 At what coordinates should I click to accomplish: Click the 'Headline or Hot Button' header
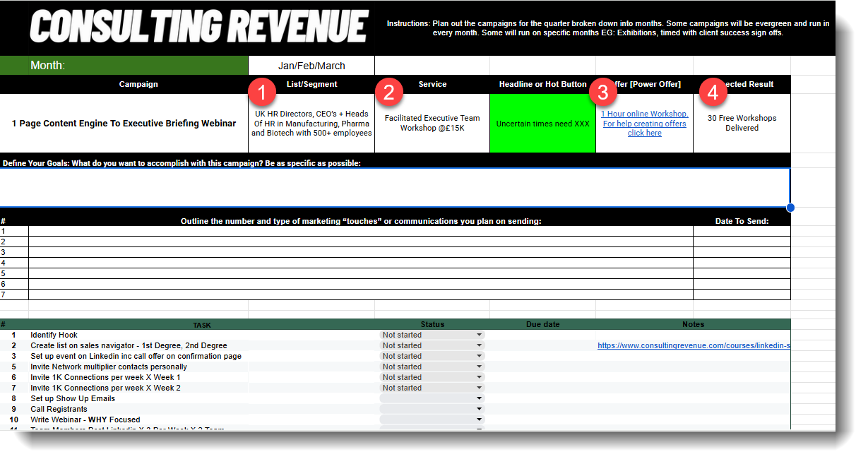click(x=542, y=84)
